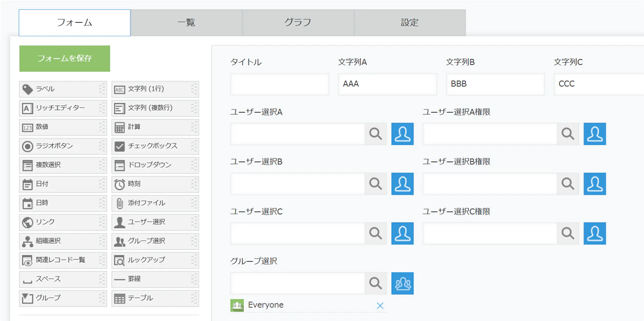This screenshot has width=644, height=321.
Task: Open the グラフ tab
Action: point(298,23)
